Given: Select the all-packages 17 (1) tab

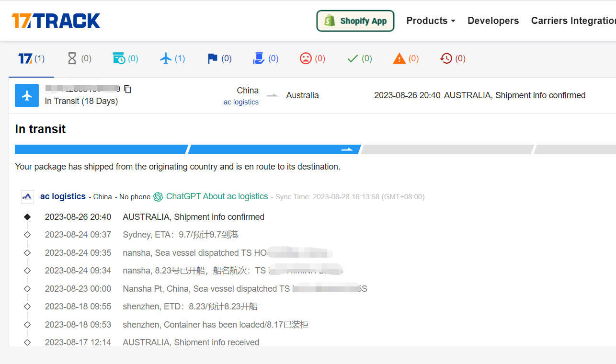Looking at the screenshot, I should tap(32, 58).
